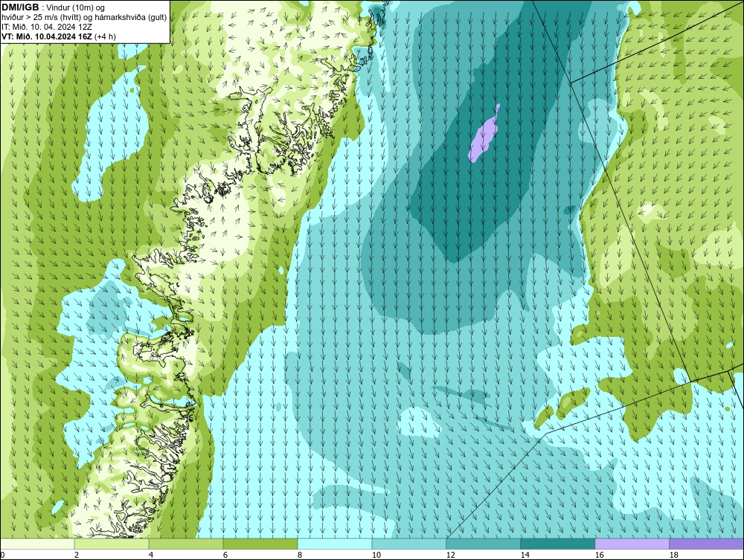Click the legend label '16'
This screenshot has height=560, width=744.
pyautogui.click(x=599, y=555)
